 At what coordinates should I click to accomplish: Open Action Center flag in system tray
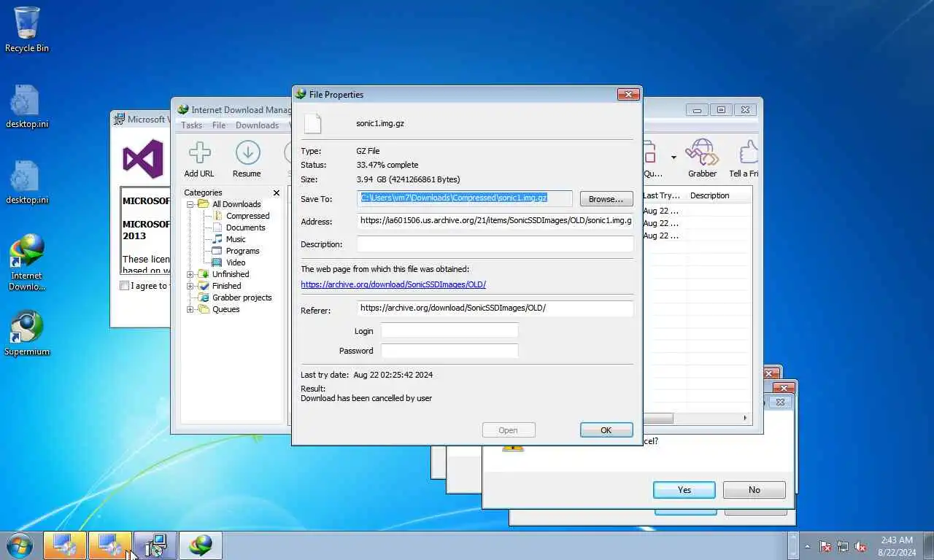click(825, 546)
